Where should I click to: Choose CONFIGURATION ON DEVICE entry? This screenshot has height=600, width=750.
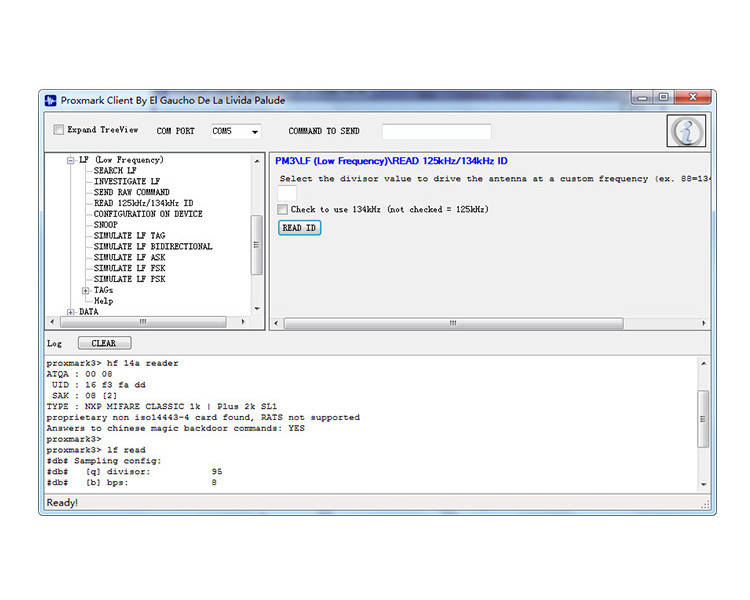pyautogui.click(x=147, y=214)
